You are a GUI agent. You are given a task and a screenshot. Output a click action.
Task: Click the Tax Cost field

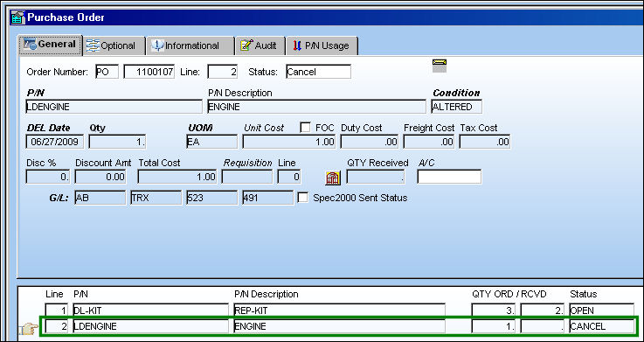coord(485,142)
